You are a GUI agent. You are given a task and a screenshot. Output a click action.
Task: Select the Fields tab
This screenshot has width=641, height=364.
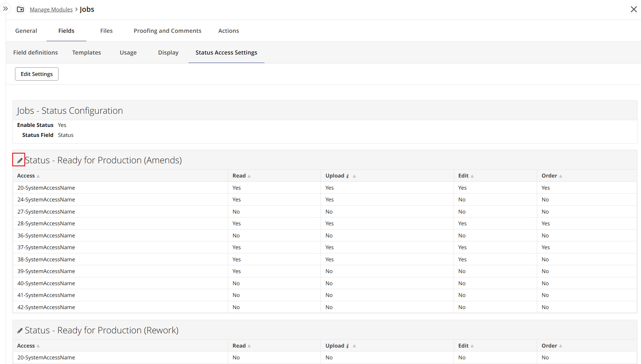click(66, 31)
